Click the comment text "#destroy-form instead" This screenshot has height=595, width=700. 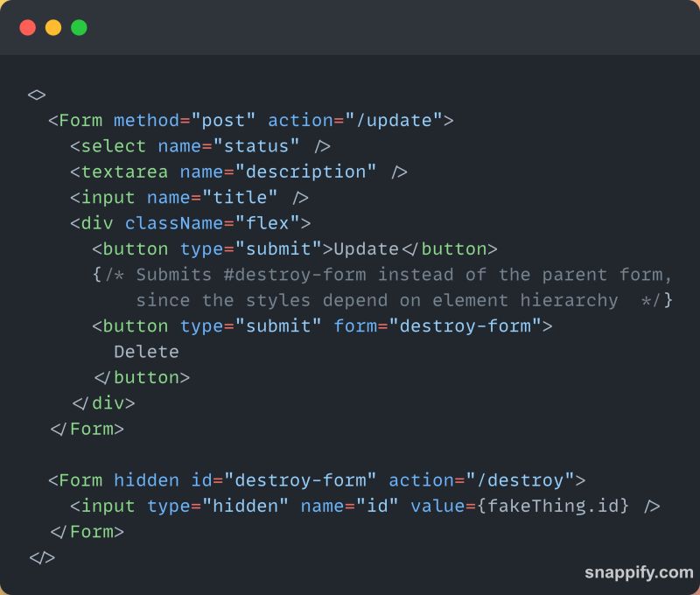point(339,275)
